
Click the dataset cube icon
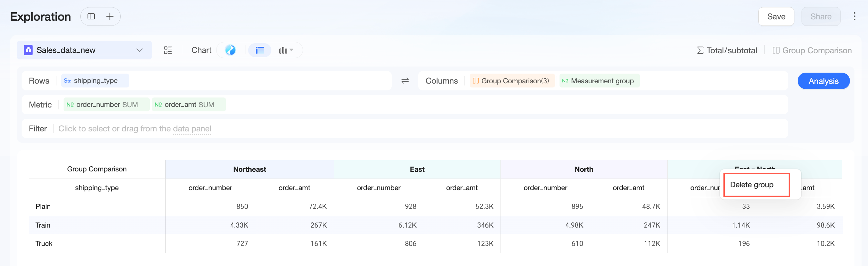[28, 50]
